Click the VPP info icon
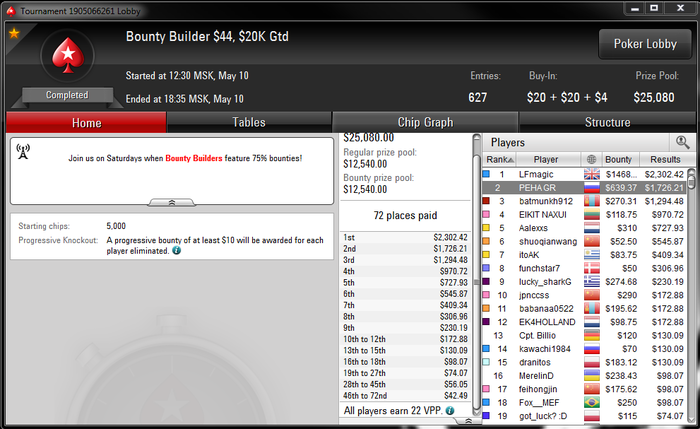The width and height of the screenshot is (700, 429). pos(450,410)
